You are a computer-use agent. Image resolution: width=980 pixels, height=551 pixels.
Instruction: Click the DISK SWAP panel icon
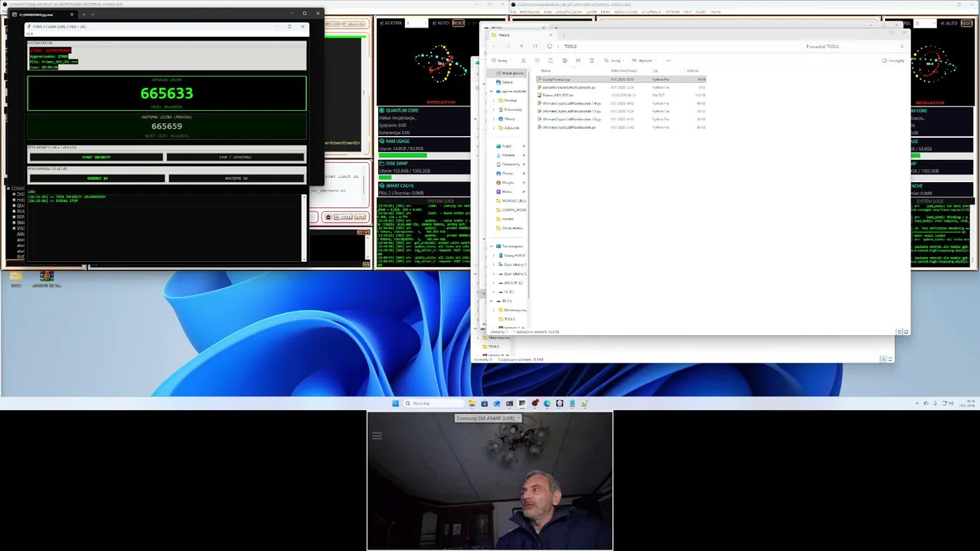[381, 163]
